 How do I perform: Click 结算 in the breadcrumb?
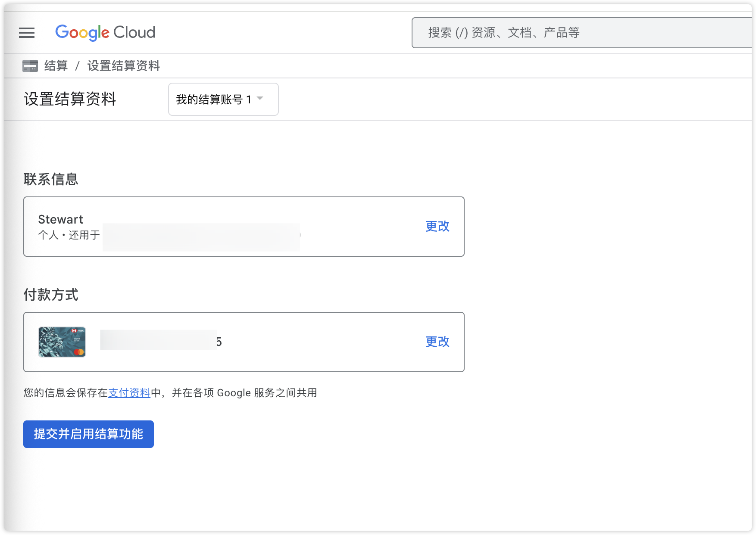[55, 65]
